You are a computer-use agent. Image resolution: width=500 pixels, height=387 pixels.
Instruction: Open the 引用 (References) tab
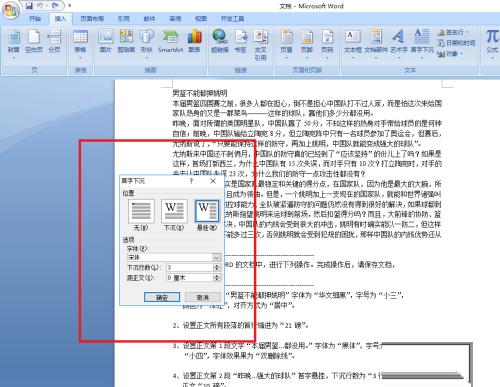pos(123,19)
